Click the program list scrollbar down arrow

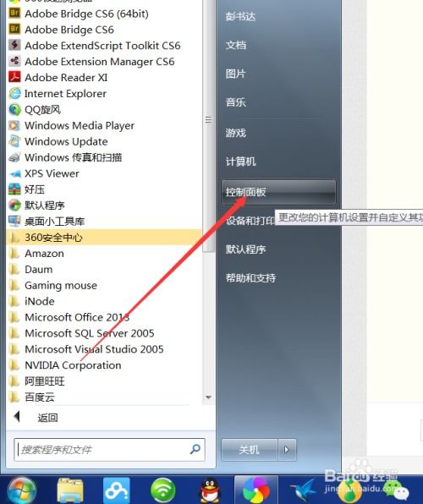click(208, 397)
